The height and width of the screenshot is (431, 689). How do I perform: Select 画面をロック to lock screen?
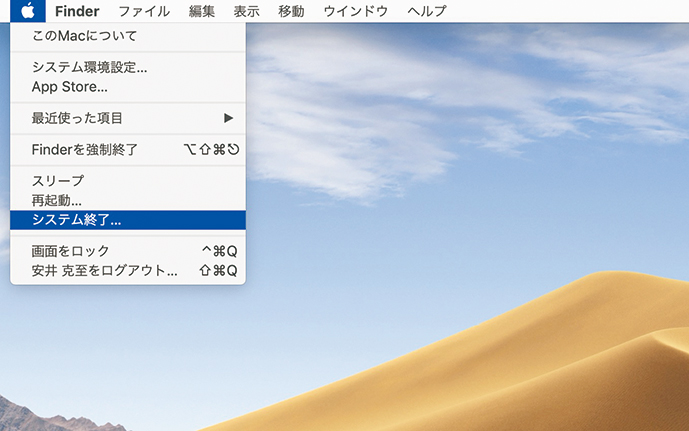click(70, 251)
